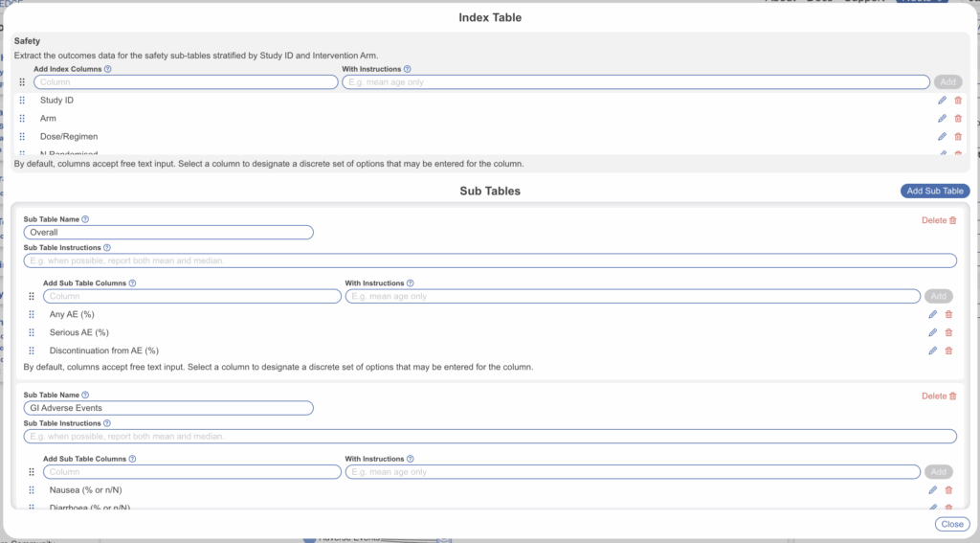
Task: Edit the Nausea (% or n/N) column
Action: [x=932, y=490]
